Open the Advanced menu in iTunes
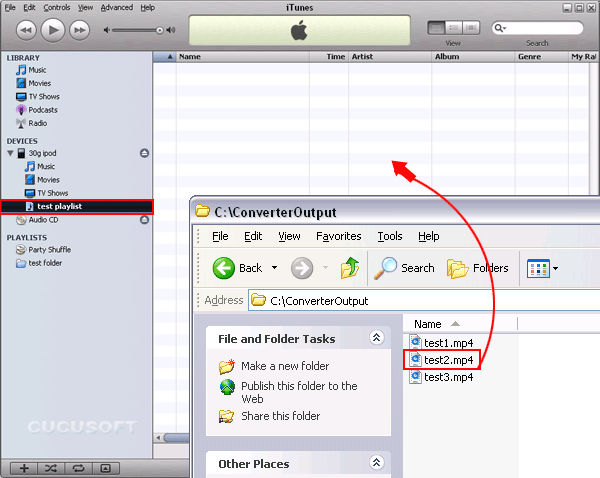The height and width of the screenshot is (478, 600). (x=119, y=7)
